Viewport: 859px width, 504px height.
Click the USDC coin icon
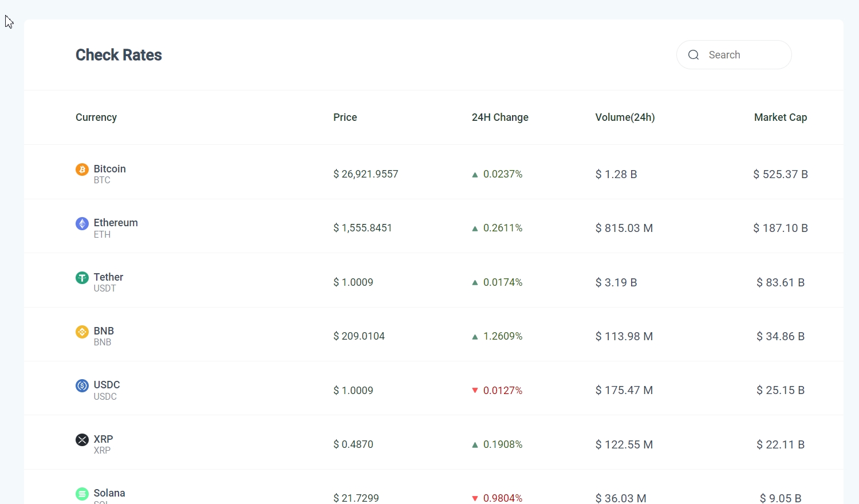coord(82,385)
